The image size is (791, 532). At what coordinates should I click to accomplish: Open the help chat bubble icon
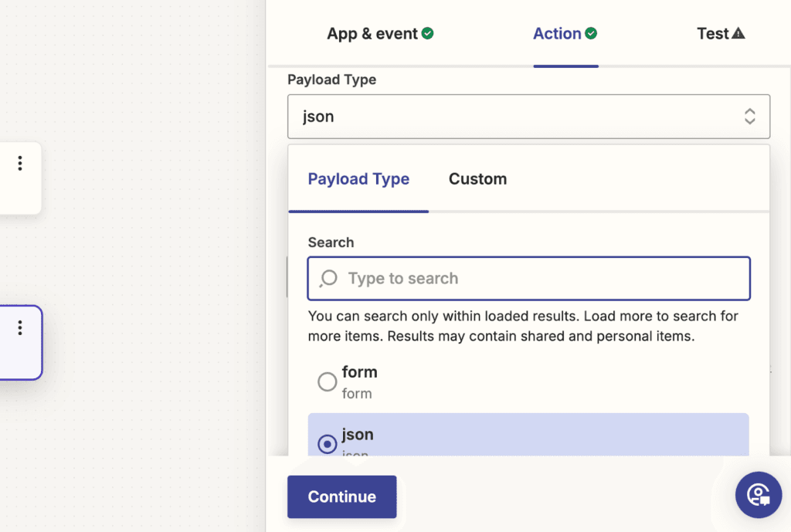tap(758, 495)
